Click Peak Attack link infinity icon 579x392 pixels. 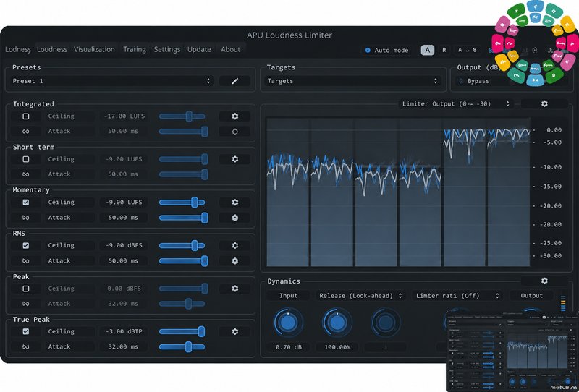(x=26, y=304)
